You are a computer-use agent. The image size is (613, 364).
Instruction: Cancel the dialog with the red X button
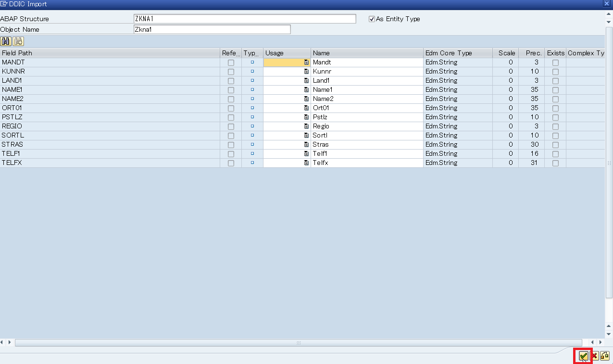[594, 356]
